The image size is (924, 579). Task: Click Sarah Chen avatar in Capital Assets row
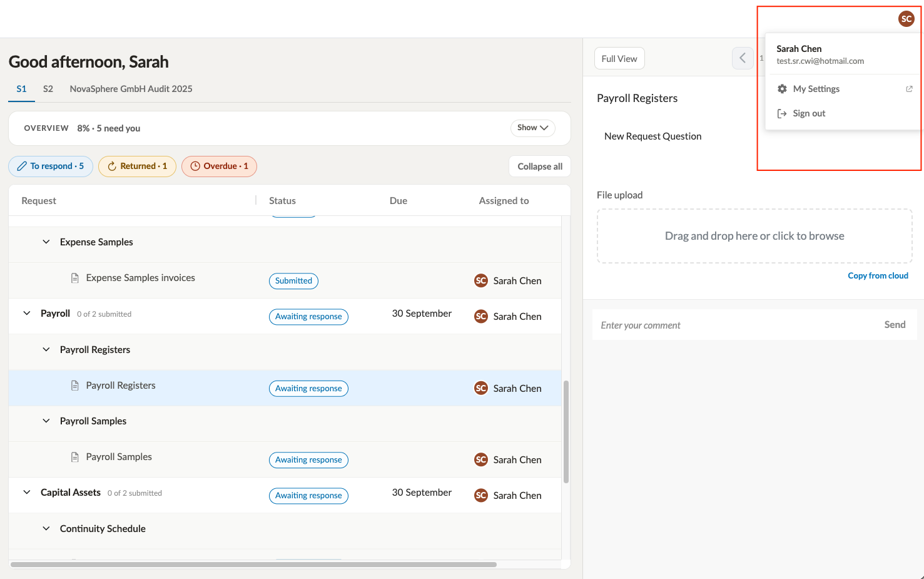pyautogui.click(x=480, y=495)
